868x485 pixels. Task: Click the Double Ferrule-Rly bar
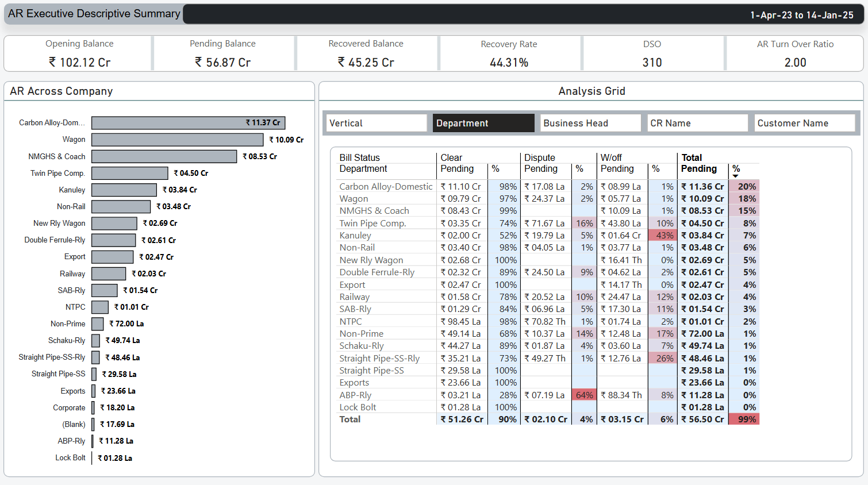click(x=114, y=240)
